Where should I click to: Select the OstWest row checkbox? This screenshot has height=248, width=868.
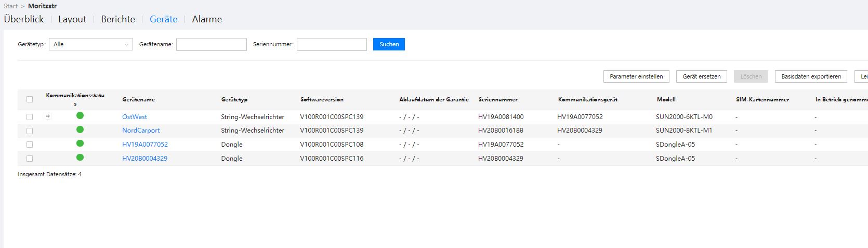[30, 117]
